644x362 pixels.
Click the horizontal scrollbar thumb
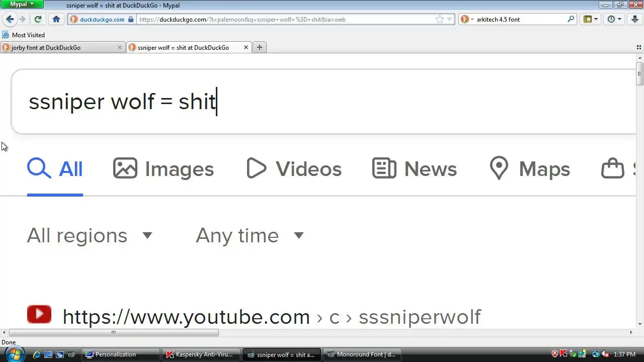click(x=114, y=332)
